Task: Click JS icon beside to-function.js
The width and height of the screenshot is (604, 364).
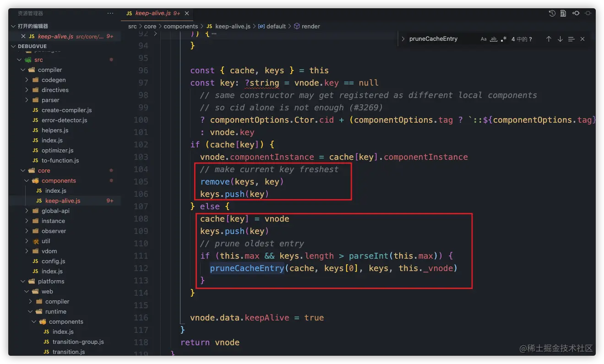Action: pos(35,161)
